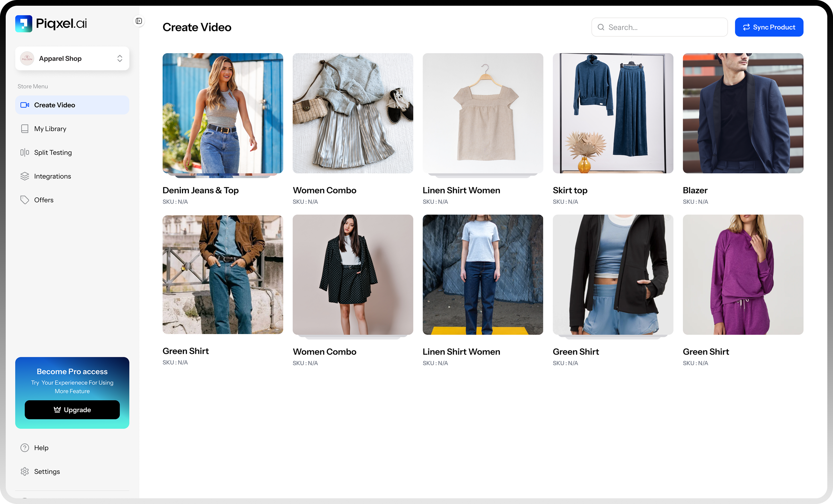Select the Denim Jeans & Top thumbnail
The height and width of the screenshot is (504, 833).
pyautogui.click(x=222, y=113)
